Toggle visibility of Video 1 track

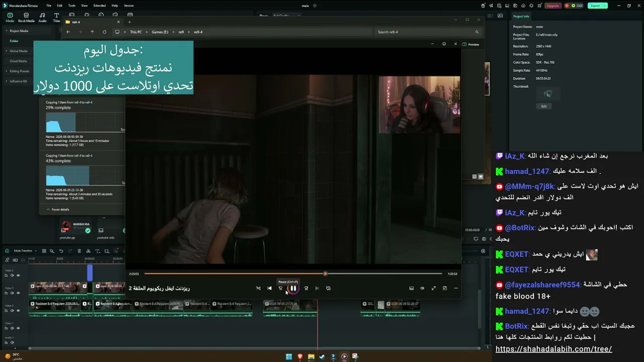click(x=18, y=328)
